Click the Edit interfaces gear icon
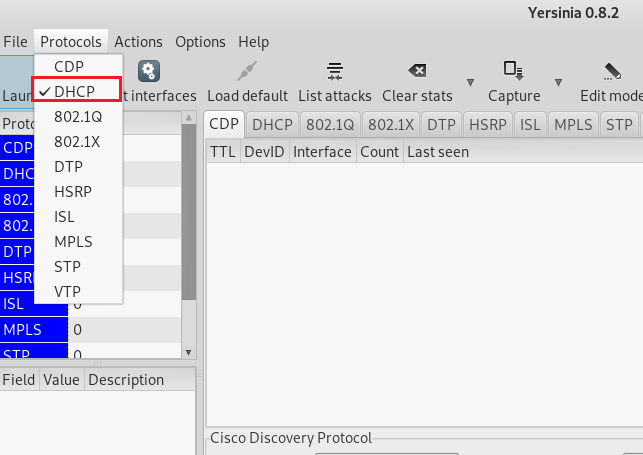This screenshot has height=455, width=643. tap(148, 71)
